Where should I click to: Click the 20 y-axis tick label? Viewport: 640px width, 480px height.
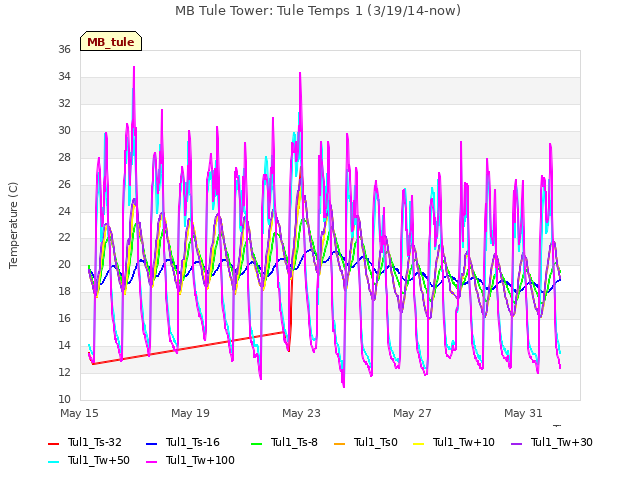click(64, 264)
